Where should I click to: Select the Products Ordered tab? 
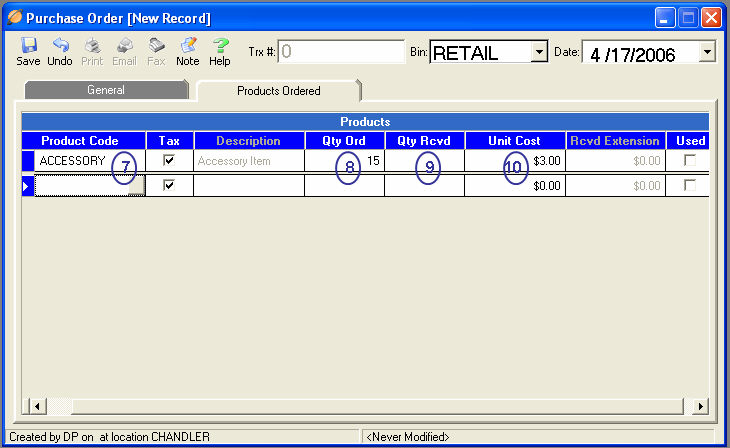278,91
